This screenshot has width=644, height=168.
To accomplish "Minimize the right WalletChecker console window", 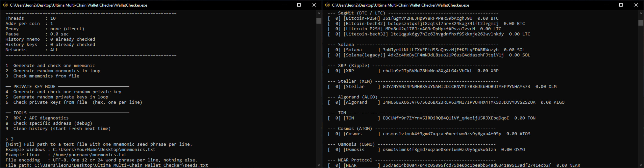I will pos(606,5).
